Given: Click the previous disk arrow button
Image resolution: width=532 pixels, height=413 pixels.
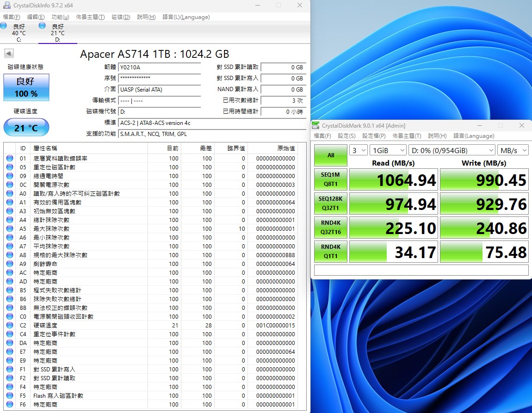Looking at the screenshot, I should (9, 53).
